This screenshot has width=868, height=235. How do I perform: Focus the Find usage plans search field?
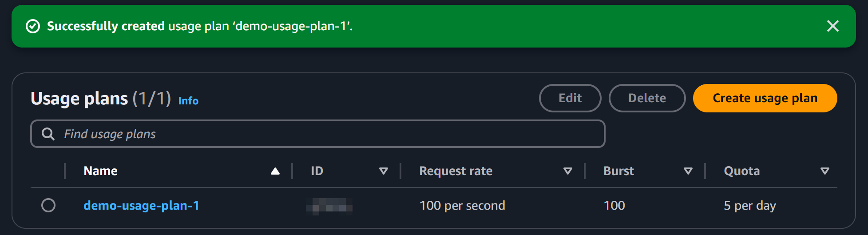329,134
